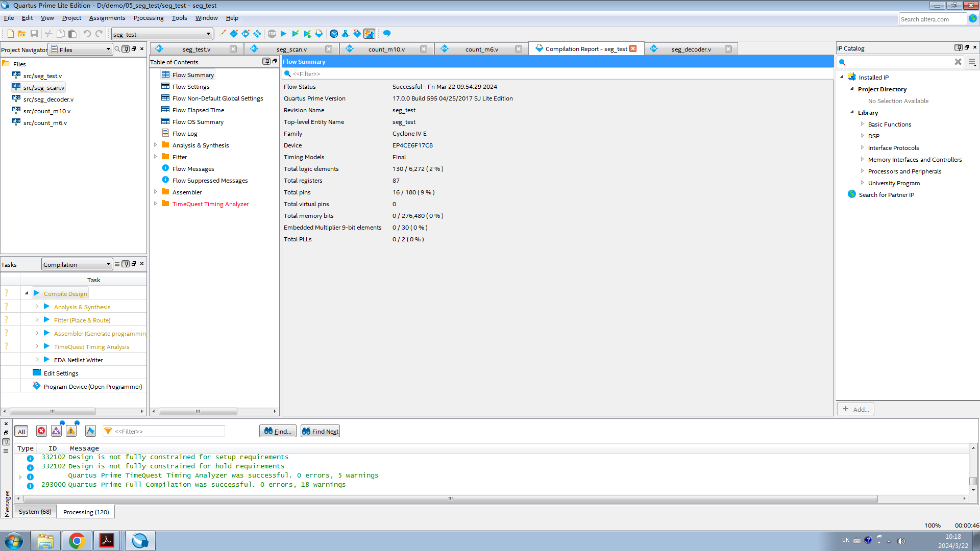This screenshot has height=551, width=980.
Task: Expand the Fitter (Place & Route) task
Action: coord(37,320)
